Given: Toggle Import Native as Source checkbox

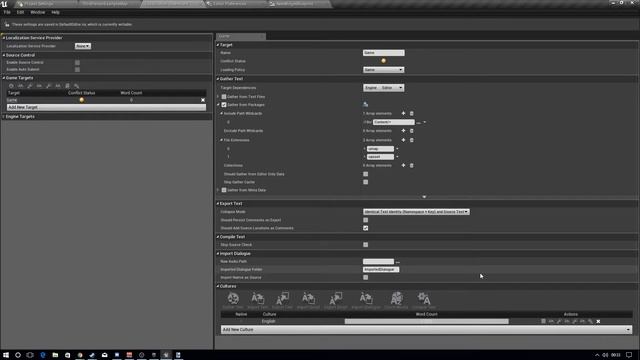Looking at the screenshot, I should (x=366, y=278).
